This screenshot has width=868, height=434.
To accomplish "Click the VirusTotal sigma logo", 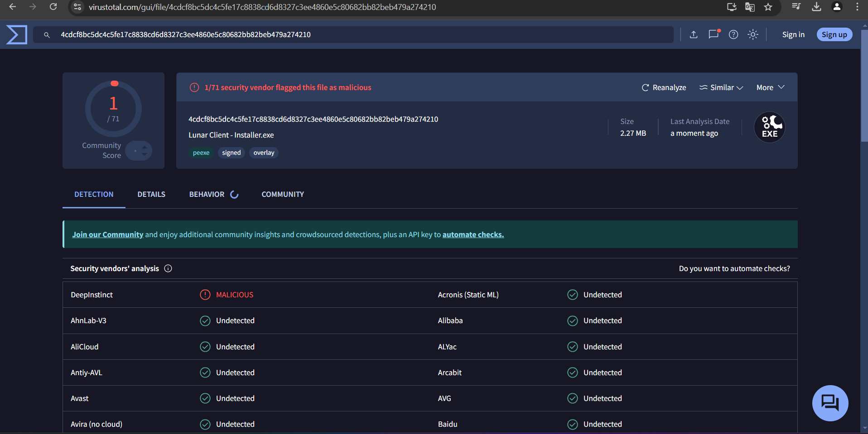I will pyautogui.click(x=17, y=35).
